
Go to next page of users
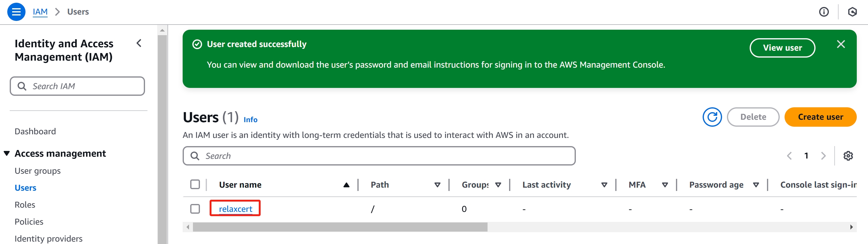pyautogui.click(x=823, y=156)
